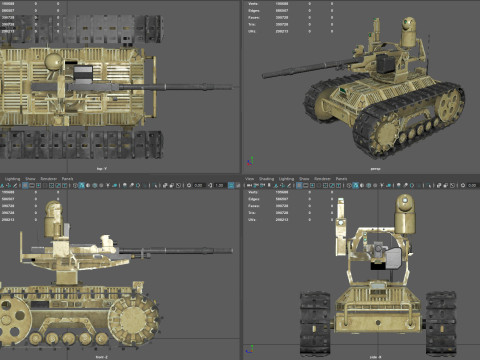
Task: Toggle Textured display in front view toolbar
Action: click(101, 185)
